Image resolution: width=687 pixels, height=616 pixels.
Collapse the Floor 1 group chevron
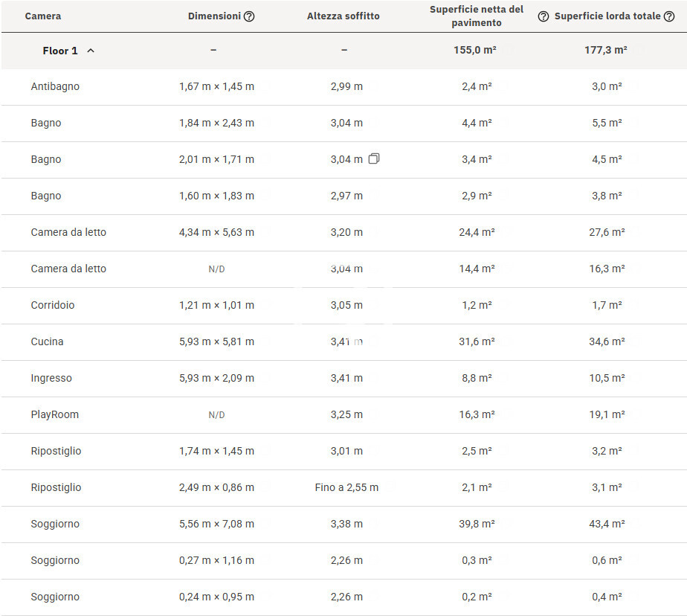pos(91,51)
